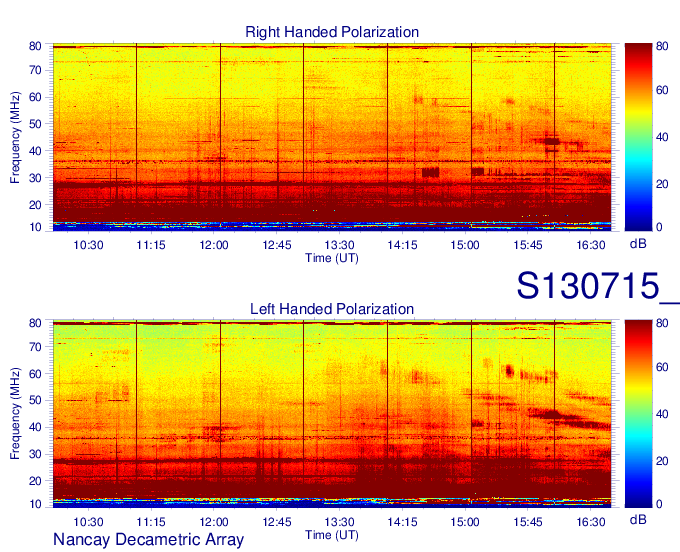Click the 'dB' label of the top color bar
This screenshot has width=680, height=552.
coord(638,244)
